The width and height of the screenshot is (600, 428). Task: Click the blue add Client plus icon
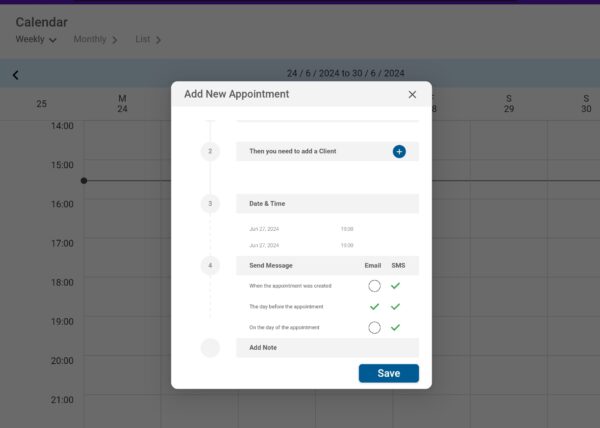coord(399,152)
